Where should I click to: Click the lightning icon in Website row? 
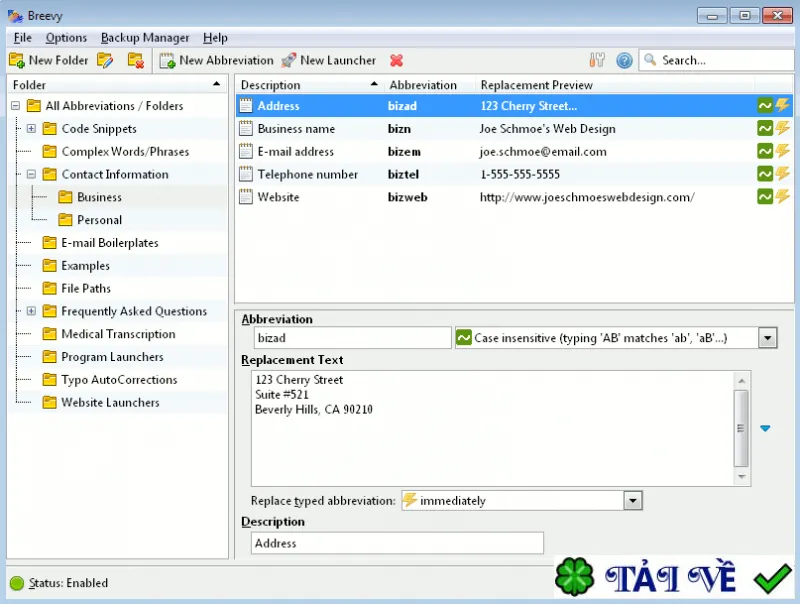click(x=782, y=197)
